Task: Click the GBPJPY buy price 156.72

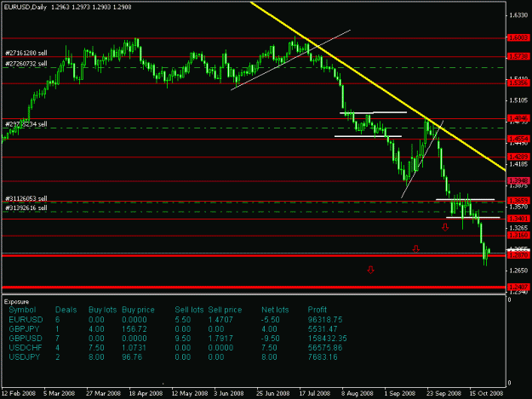Action: click(x=134, y=329)
